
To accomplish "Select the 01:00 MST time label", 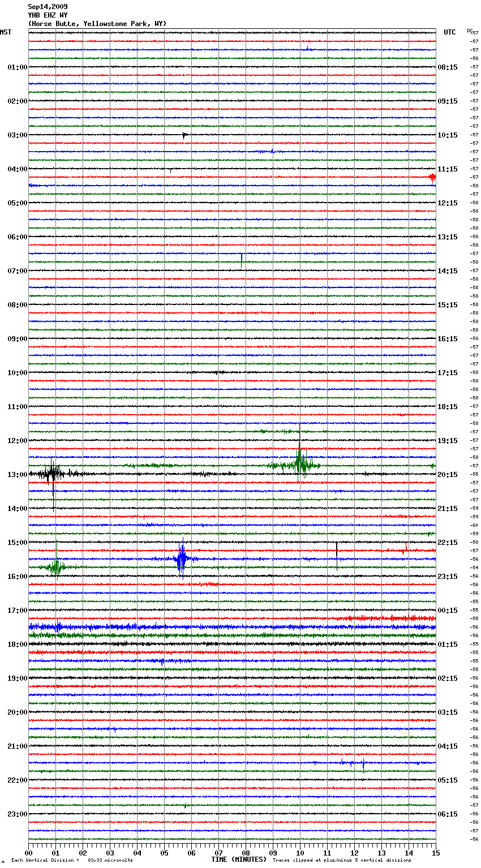I will pyautogui.click(x=18, y=67).
